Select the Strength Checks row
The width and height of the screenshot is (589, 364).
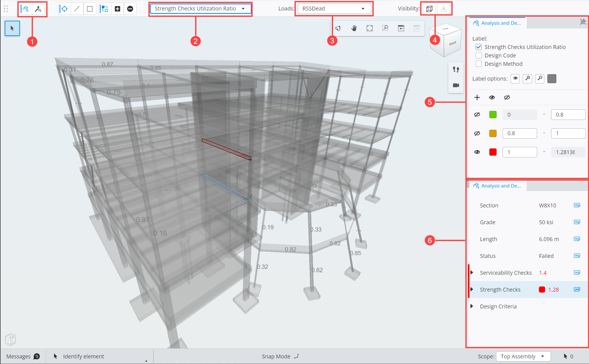pos(500,290)
